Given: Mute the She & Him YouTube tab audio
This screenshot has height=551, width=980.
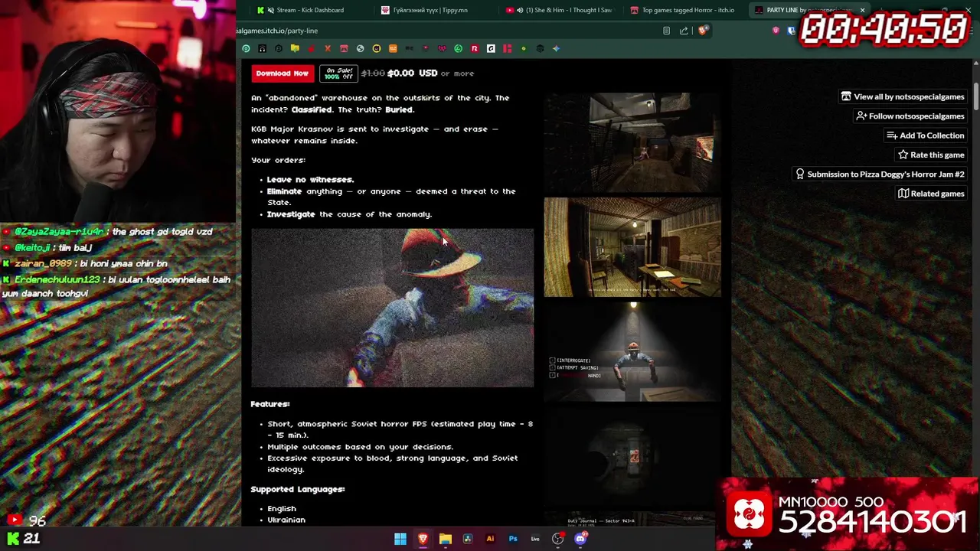Looking at the screenshot, I should (x=520, y=10).
